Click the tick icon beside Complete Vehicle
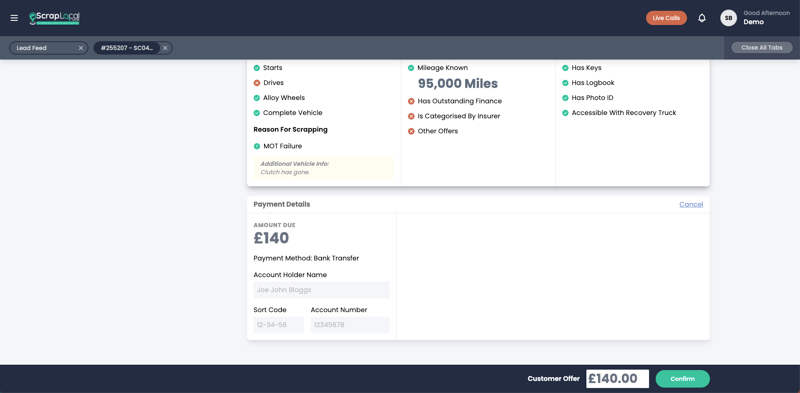The height and width of the screenshot is (393, 800). point(257,113)
